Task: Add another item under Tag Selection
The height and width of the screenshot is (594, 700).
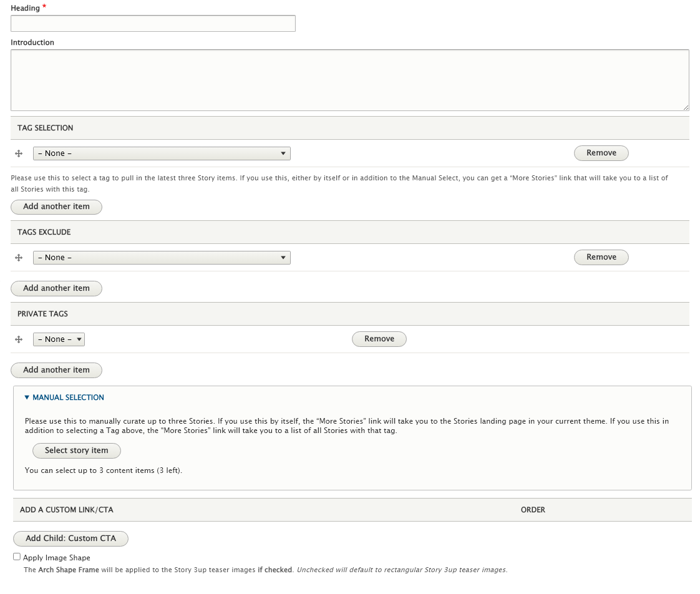Action: (56, 207)
